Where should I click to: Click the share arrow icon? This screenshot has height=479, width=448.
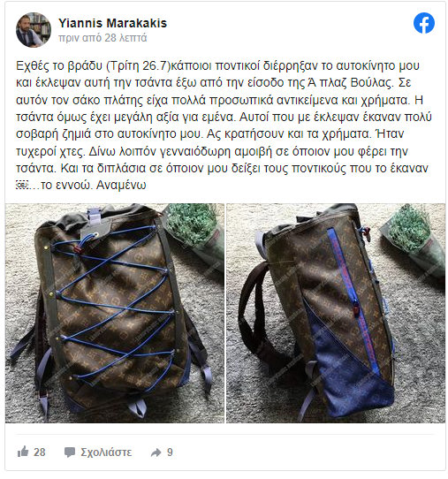(156, 452)
